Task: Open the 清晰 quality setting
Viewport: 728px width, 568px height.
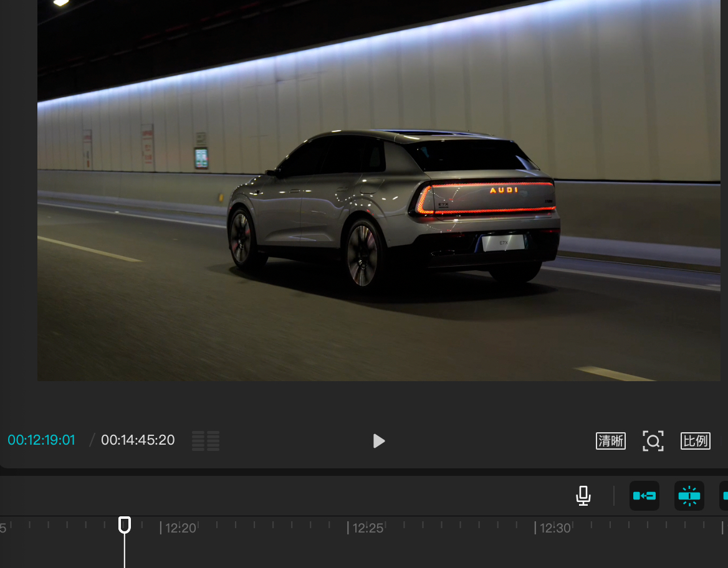Action: (x=611, y=441)
